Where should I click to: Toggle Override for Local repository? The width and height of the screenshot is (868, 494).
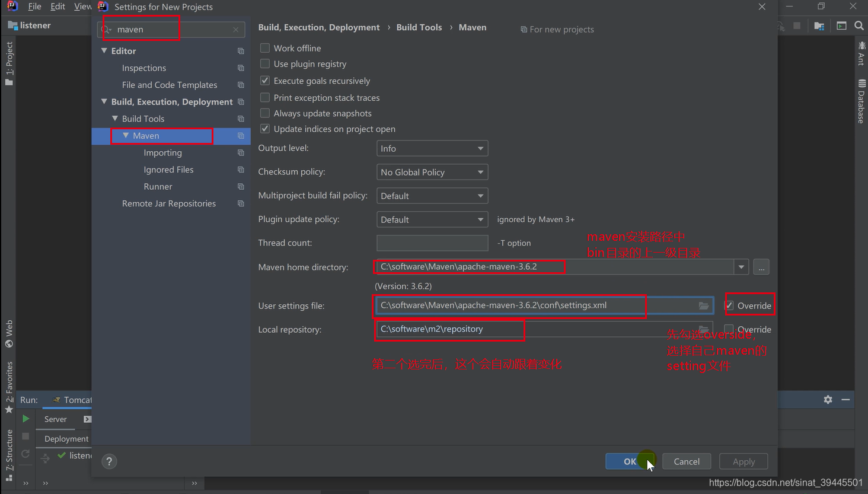pyautogui.click(x=729, y=329)
